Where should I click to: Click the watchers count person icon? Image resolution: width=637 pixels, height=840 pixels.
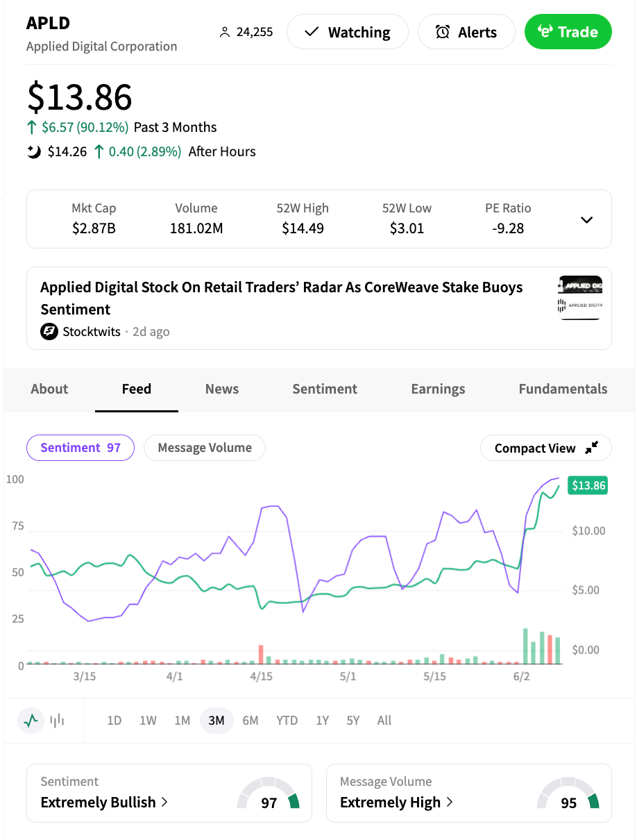(224, 33)
